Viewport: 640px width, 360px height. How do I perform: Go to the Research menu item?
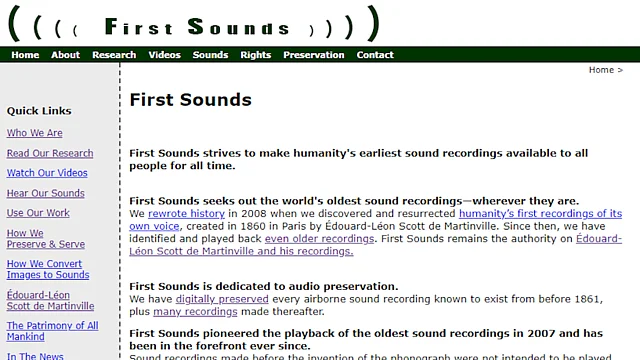[x=114, y=55]
